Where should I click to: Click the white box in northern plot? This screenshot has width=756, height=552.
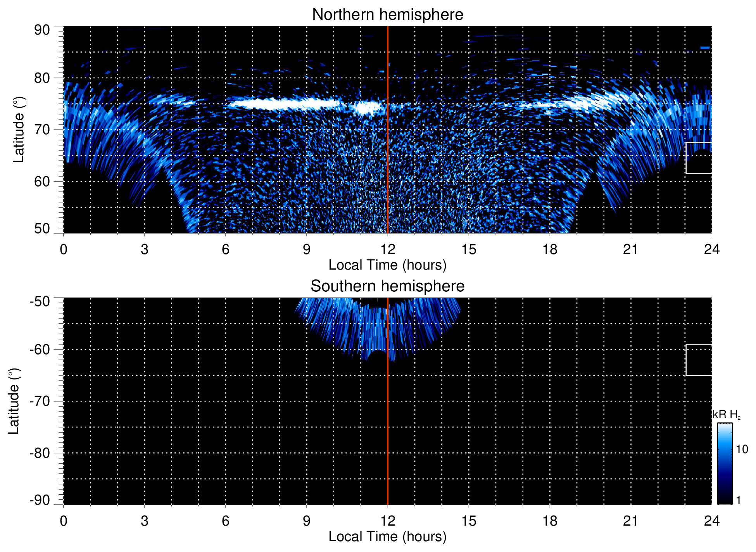click(x=699, y=158)
